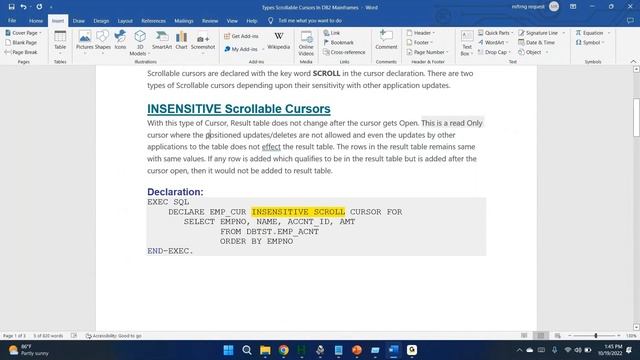Viewport: 640px width, 360px height.
Task: Insert a Text Box
Action: click(466, 43)
